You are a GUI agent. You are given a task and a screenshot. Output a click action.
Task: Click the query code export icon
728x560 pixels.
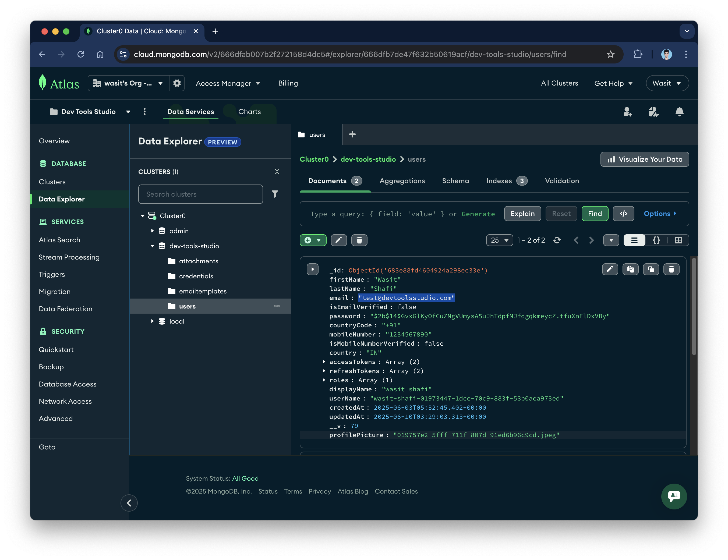[x=623, y=214]
